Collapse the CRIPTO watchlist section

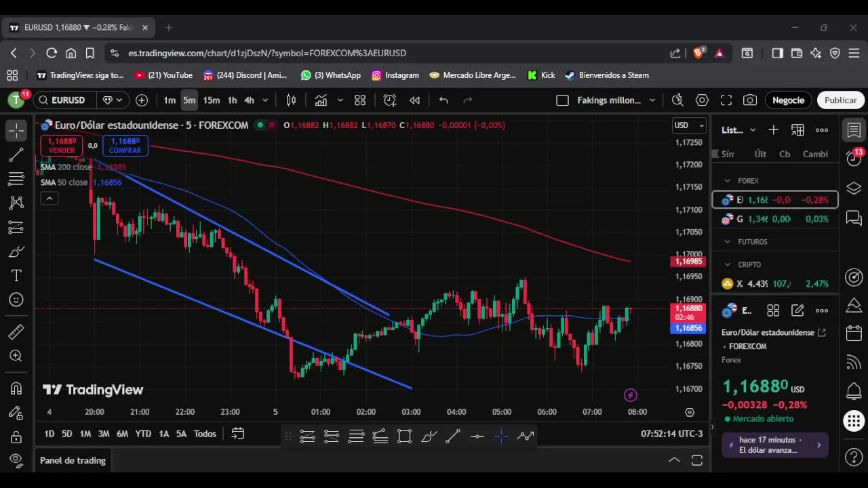[x=728, y=265]
